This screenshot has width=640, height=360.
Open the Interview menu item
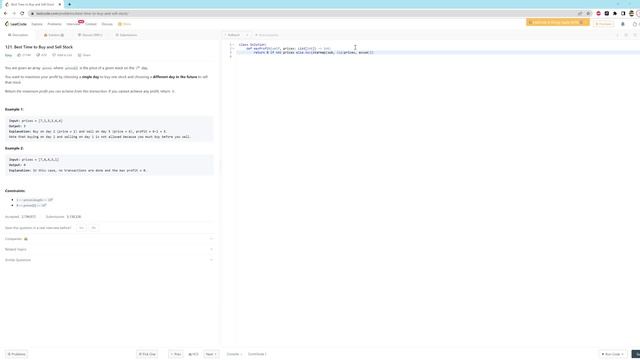tap(73, 24)
